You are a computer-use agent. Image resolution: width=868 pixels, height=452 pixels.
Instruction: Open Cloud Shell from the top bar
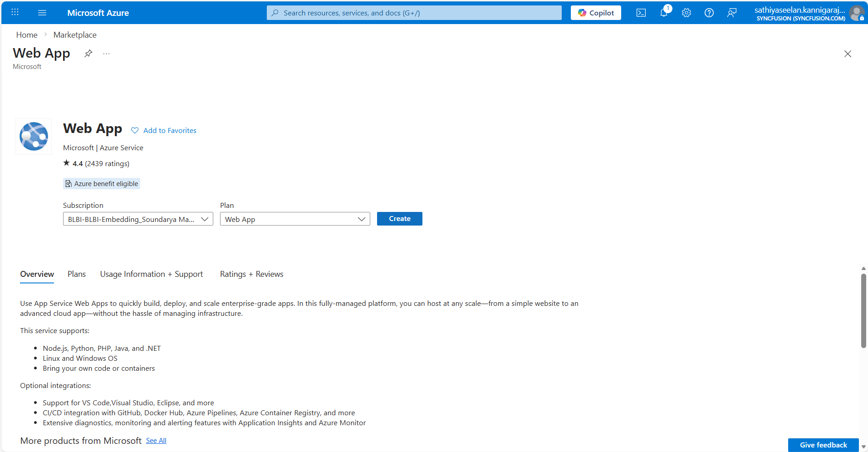pos(641,13)
